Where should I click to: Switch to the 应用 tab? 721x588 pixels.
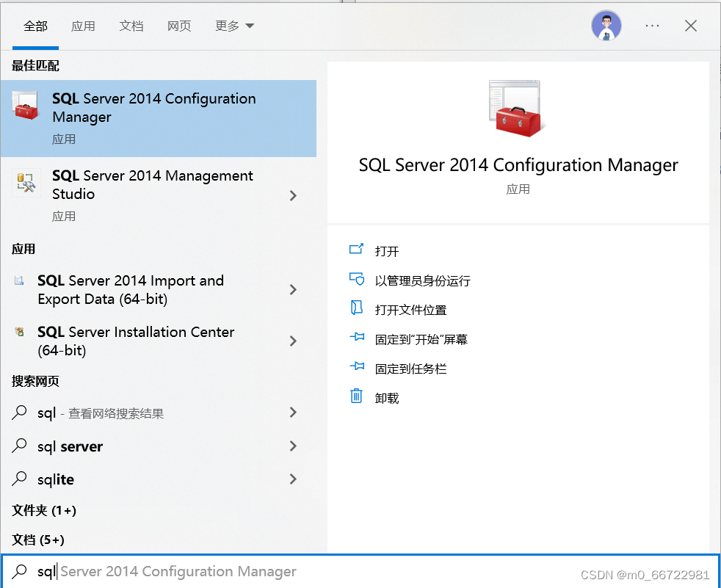83,26
